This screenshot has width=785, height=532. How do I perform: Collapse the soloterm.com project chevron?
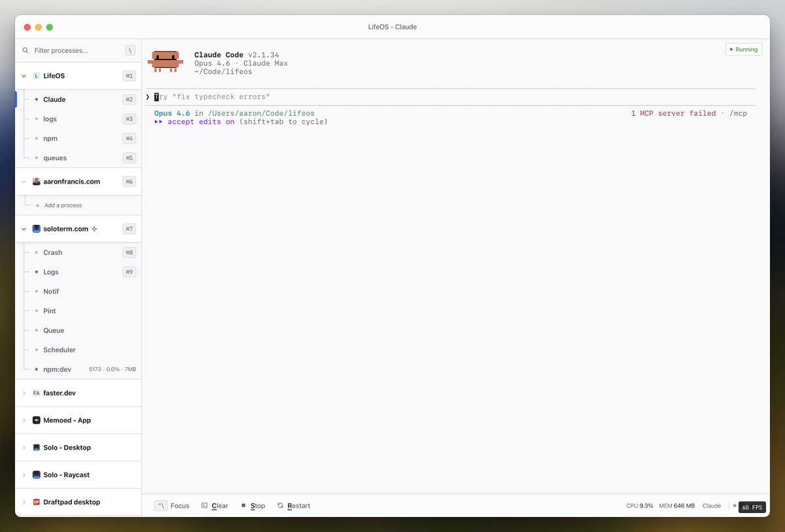tap(24, 229)
